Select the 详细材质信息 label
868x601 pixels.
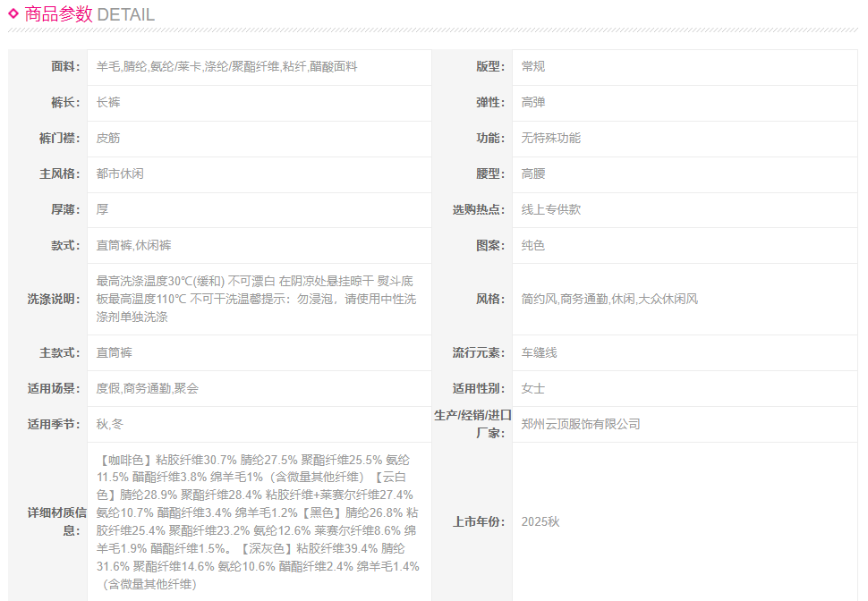coord(57,522)
